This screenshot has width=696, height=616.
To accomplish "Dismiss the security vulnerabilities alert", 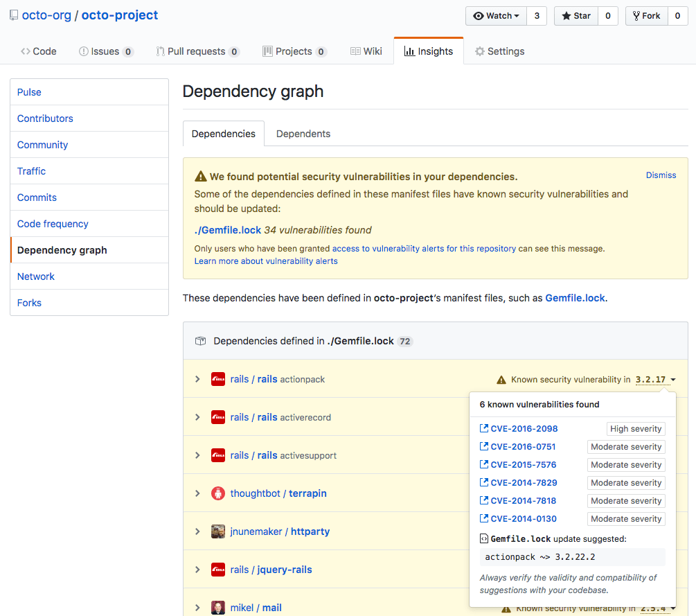I will click(x=661, y=175).
